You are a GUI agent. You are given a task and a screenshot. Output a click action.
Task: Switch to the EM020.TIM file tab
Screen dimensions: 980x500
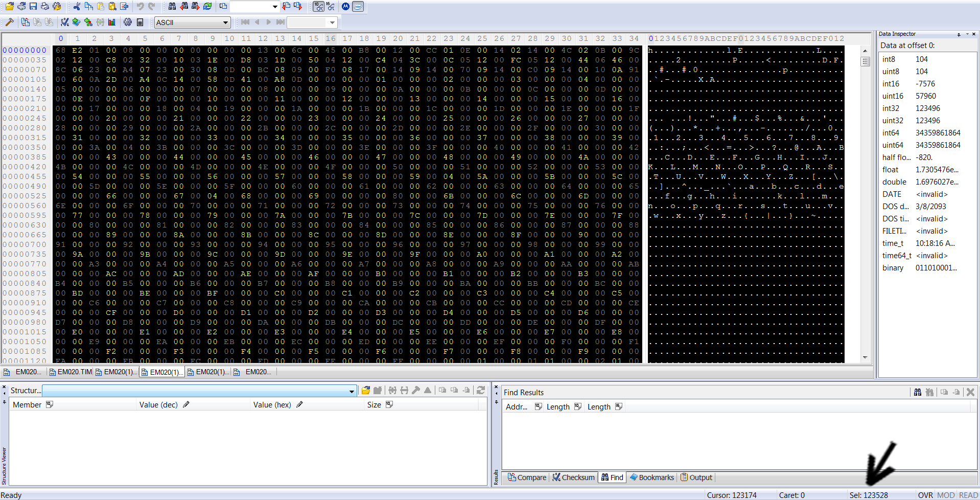tap(71, 372)
